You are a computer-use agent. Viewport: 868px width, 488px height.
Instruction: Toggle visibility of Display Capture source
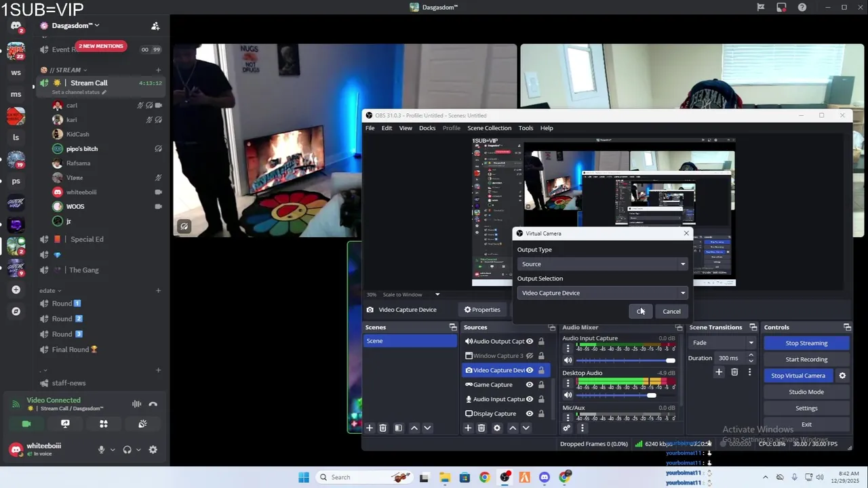pos(530,413)
